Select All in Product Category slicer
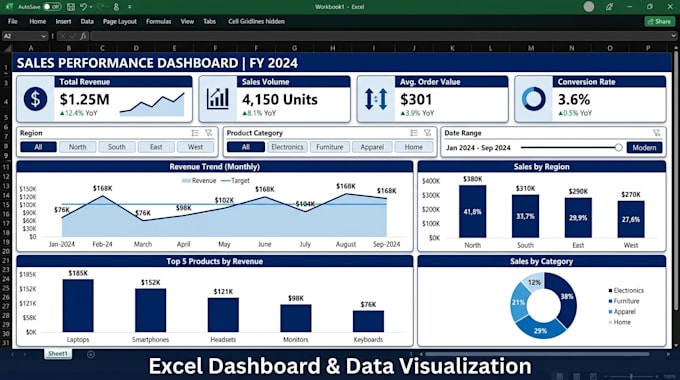 (245, 147)
